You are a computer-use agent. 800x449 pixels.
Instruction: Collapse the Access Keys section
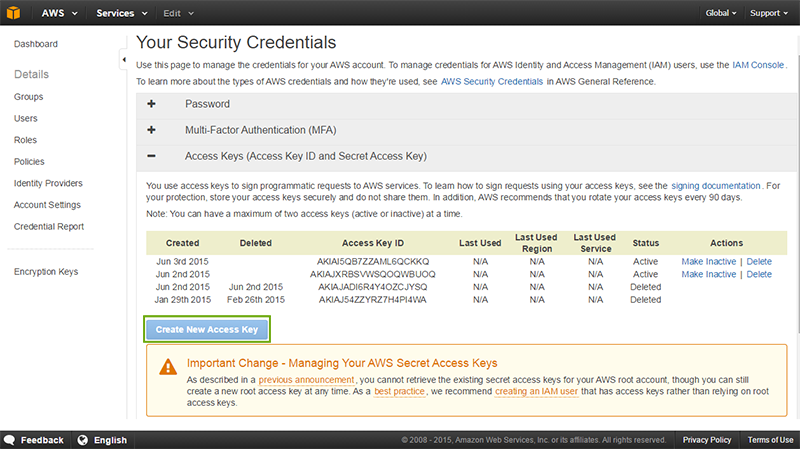click(x=151, y=156)
